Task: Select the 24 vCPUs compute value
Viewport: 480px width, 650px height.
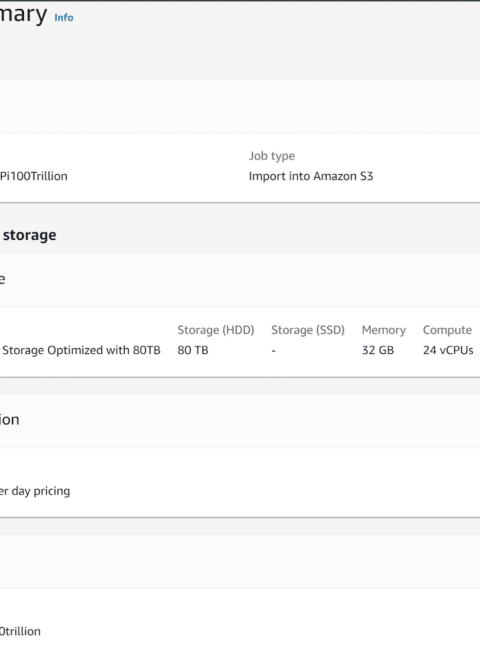Action: coord(448,350)
